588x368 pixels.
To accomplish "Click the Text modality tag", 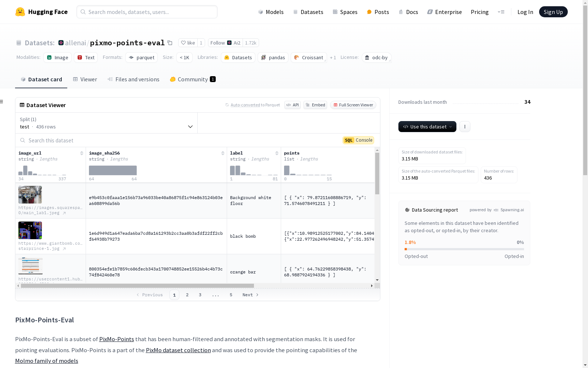I will tap(86, 57).
